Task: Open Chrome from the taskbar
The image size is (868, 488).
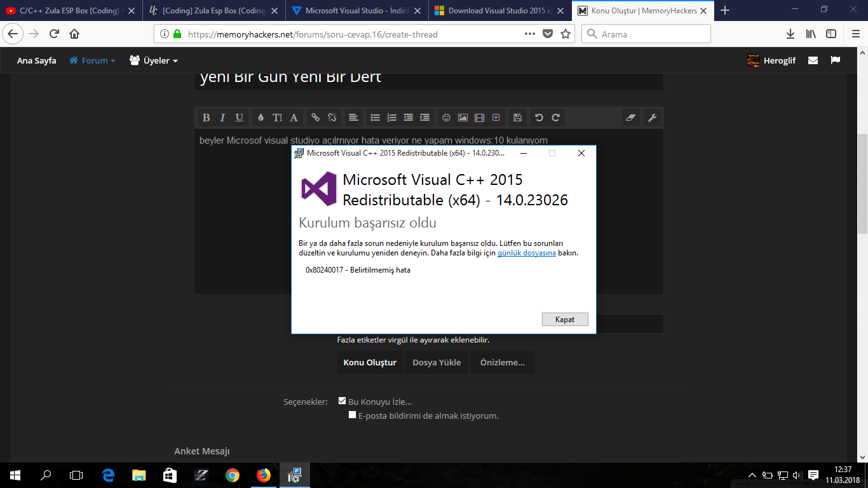Action: [x=232, y=475]
